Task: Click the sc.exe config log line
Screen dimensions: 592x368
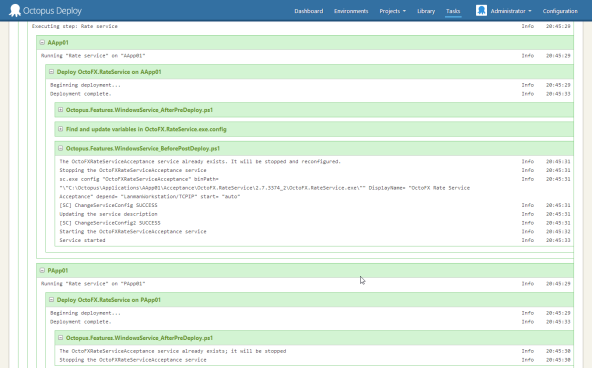Action: pos(264,188)
